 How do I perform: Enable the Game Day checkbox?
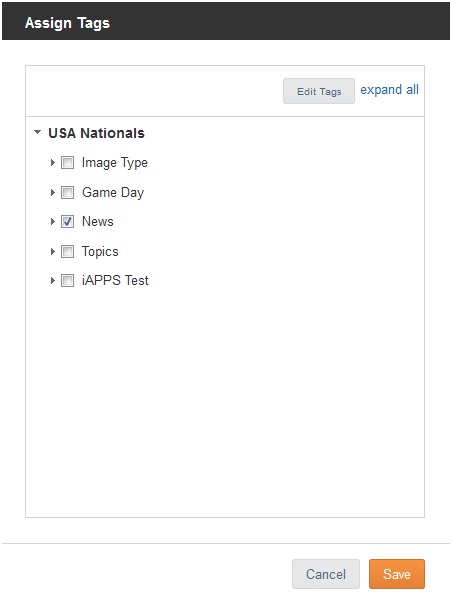(67, 192)
